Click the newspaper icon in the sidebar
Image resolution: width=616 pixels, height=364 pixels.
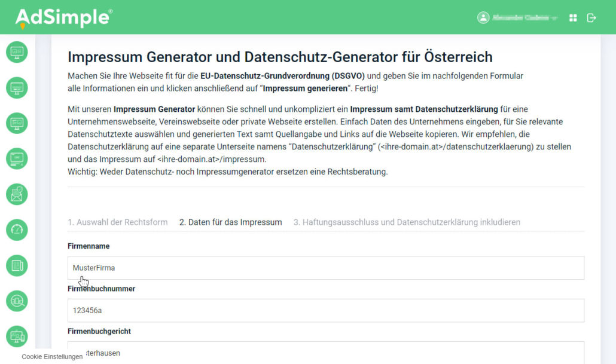(x=16, y=265)
